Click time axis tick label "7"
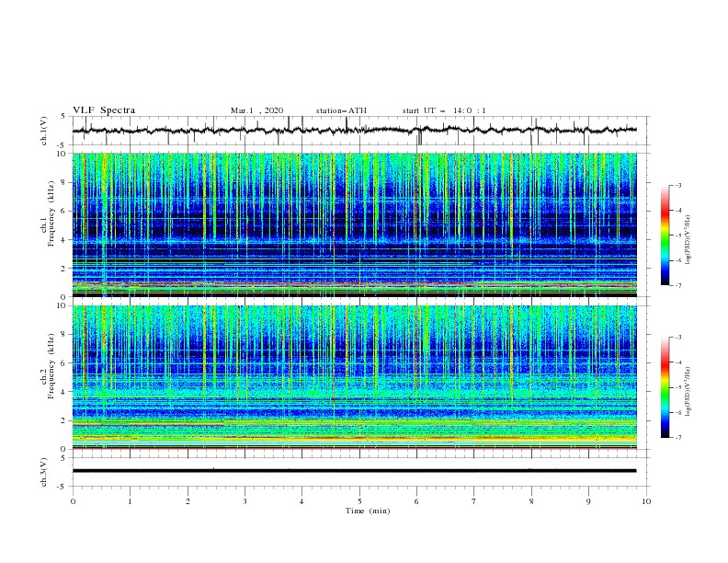 [474, 501]
